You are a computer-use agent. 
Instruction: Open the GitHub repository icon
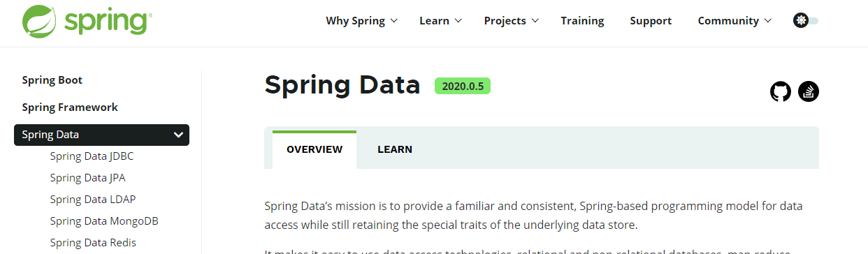781,91
